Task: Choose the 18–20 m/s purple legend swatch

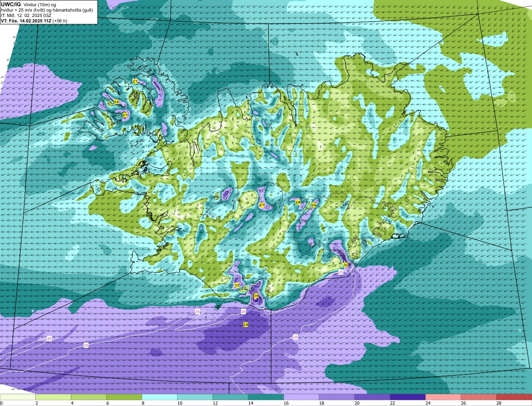Action: pos(337,397)
